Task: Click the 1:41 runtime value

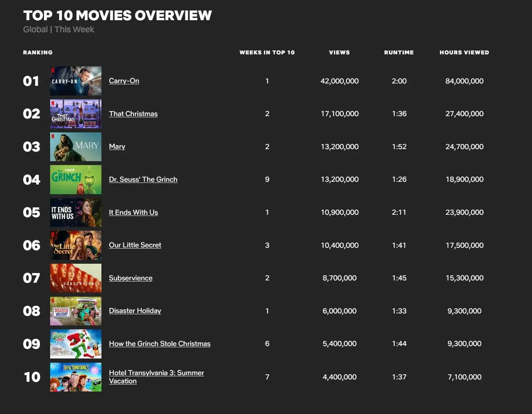Action: [x=399, y=245]
